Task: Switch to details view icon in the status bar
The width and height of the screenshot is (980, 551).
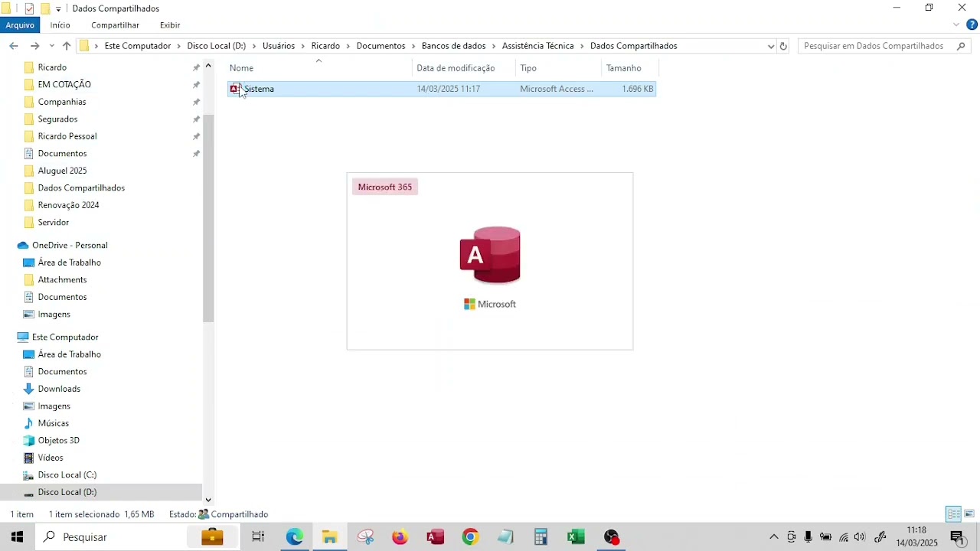Action: 953,514
